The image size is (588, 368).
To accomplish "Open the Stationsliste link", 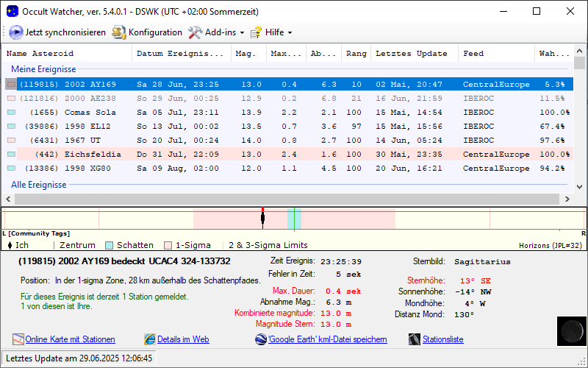I will 443,339.
